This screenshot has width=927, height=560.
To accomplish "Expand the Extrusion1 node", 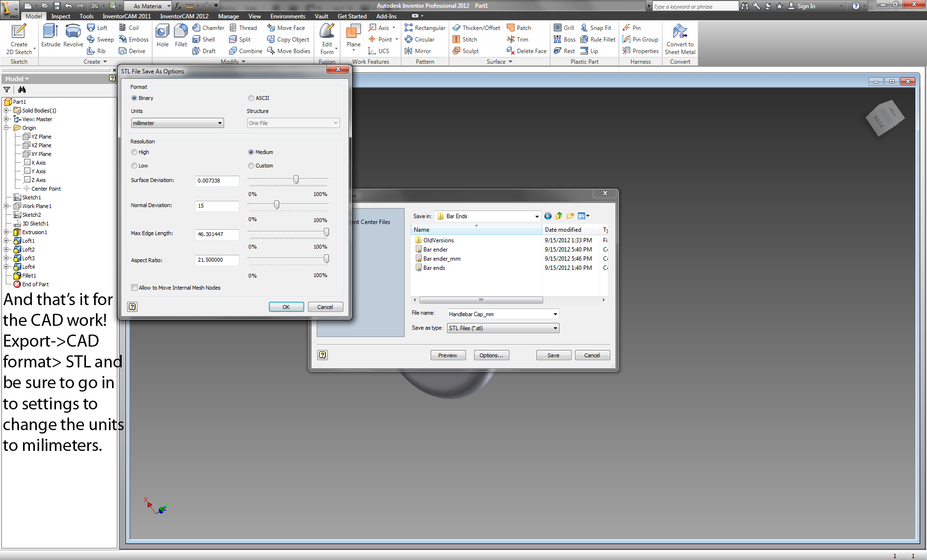I will [6, 232].
